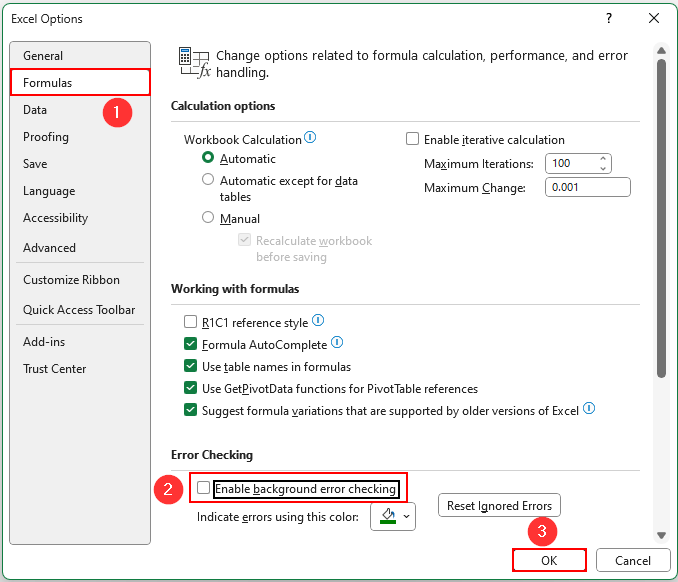
Task: Click the scrollbar down arrow
Action: [661, 536]
